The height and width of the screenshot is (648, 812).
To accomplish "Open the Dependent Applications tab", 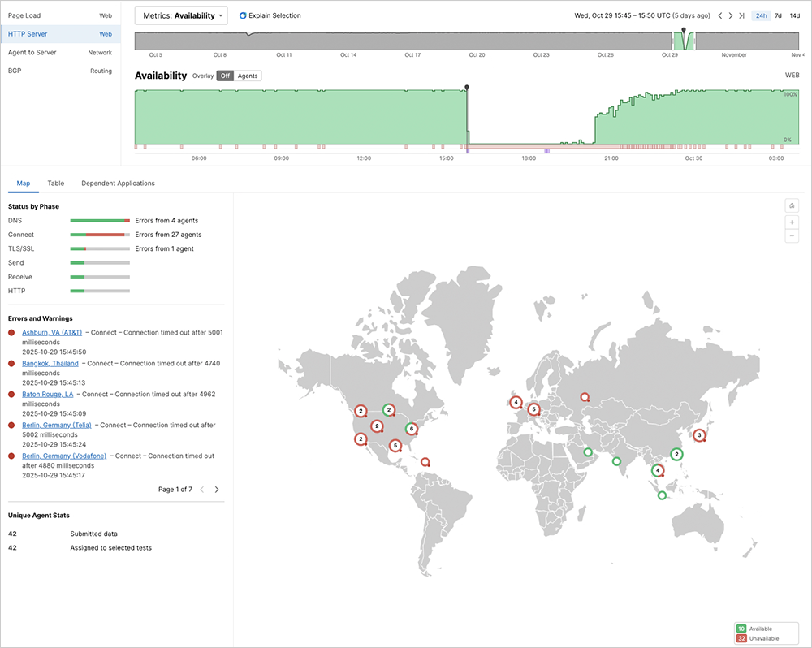I will 118,183.
